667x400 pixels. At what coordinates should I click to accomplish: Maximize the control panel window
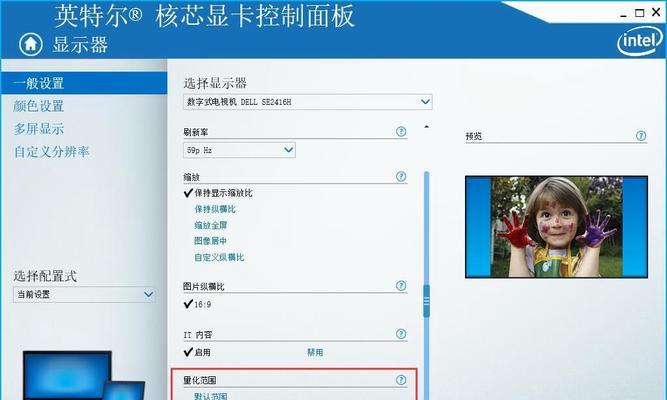coord(639,13)
